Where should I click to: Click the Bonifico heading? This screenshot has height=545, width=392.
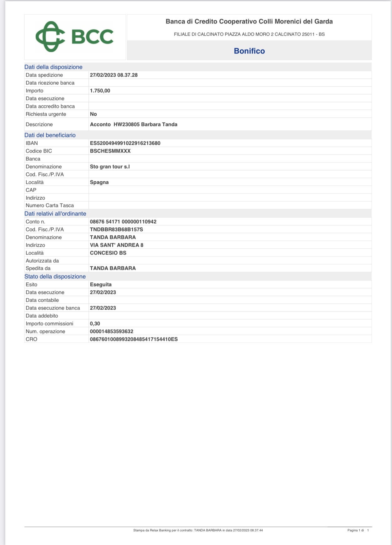click(249, 51)
